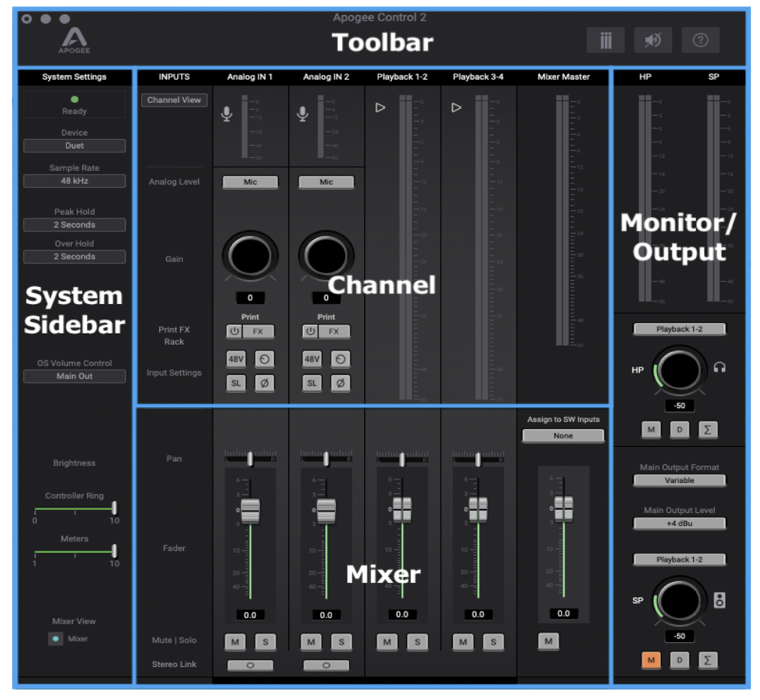This screenshot has height=700, width=760.
Task: Toggle the Mixer view checkbox
Action: click(56, 639)
